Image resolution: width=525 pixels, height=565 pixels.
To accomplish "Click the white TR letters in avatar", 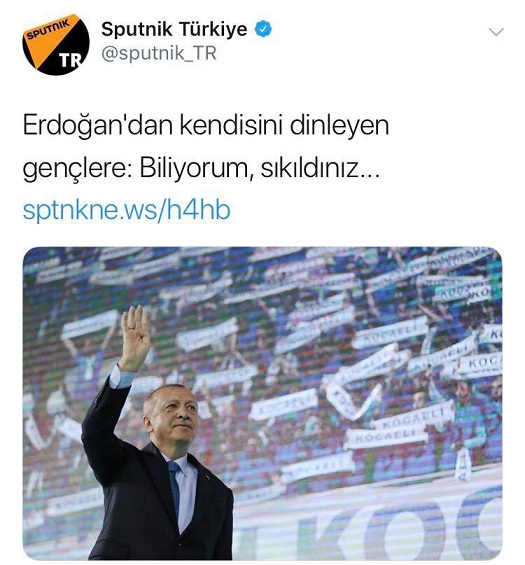I will (71, 61).
